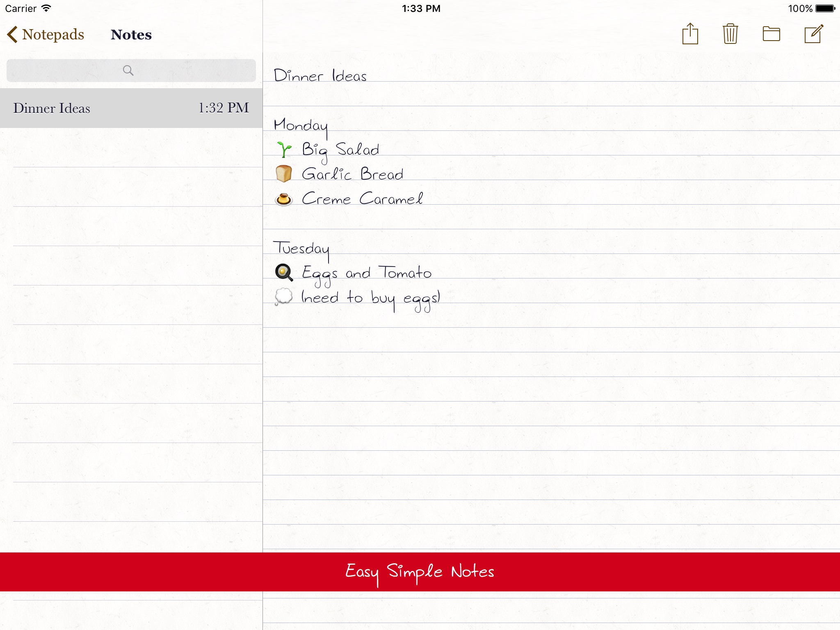Select the Dinner Ideas note in list
840x630 pixels.
(131, 108)
